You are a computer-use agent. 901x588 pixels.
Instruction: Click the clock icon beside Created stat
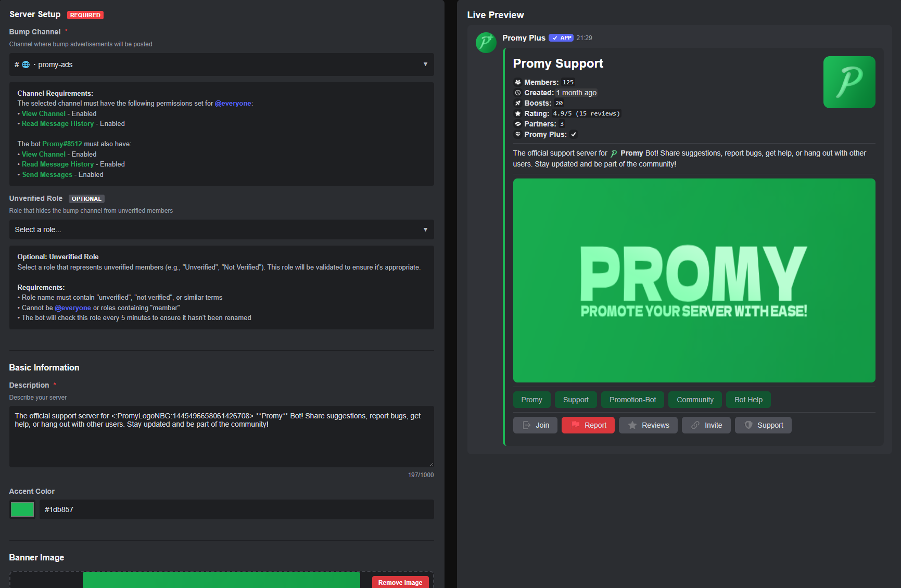(x=517, y=93)
